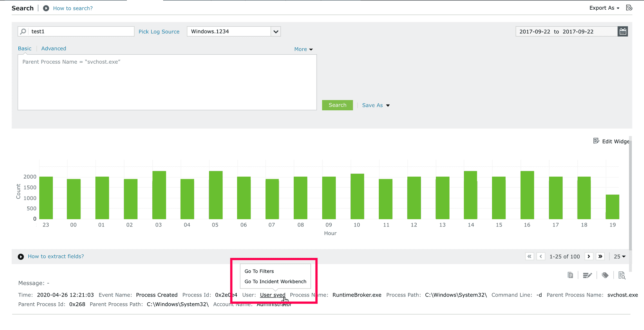644x330 pixels.
Task: Go to the previous results page
Action: 541,256
